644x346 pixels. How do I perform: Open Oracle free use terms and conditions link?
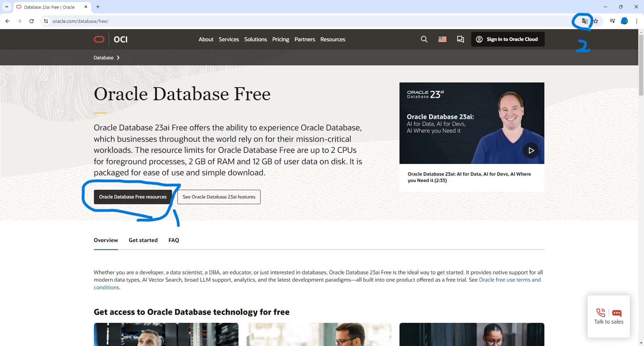(x=510, y=280)
